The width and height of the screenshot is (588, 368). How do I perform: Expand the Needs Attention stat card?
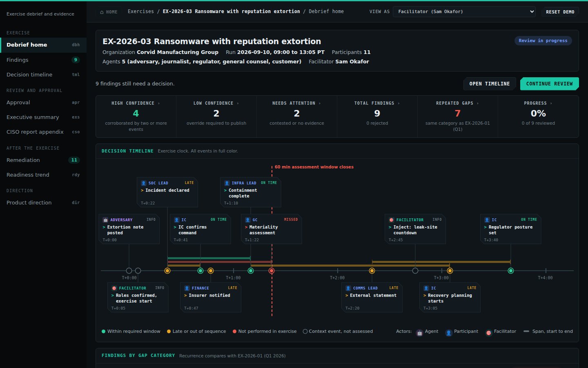tap(297, 117)
